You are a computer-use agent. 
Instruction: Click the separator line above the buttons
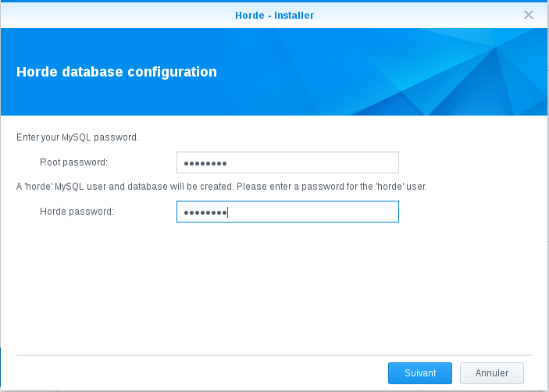(x=273, y=355)
